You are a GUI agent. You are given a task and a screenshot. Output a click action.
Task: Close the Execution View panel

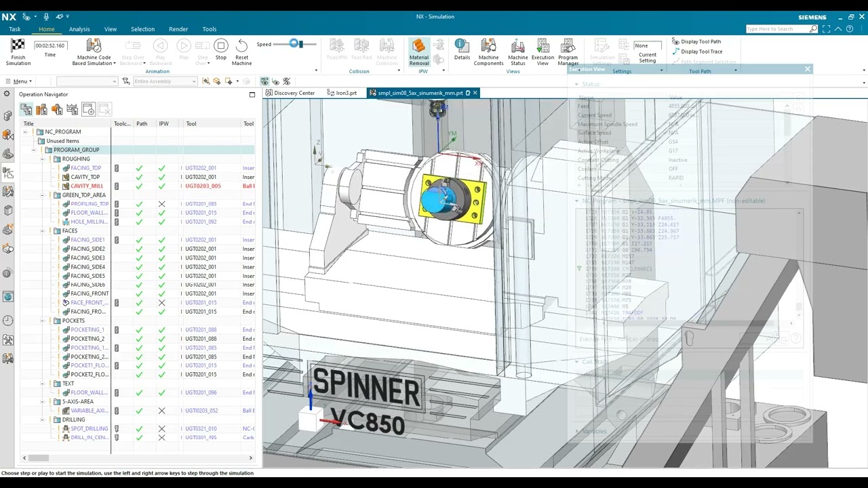point(807,69)
